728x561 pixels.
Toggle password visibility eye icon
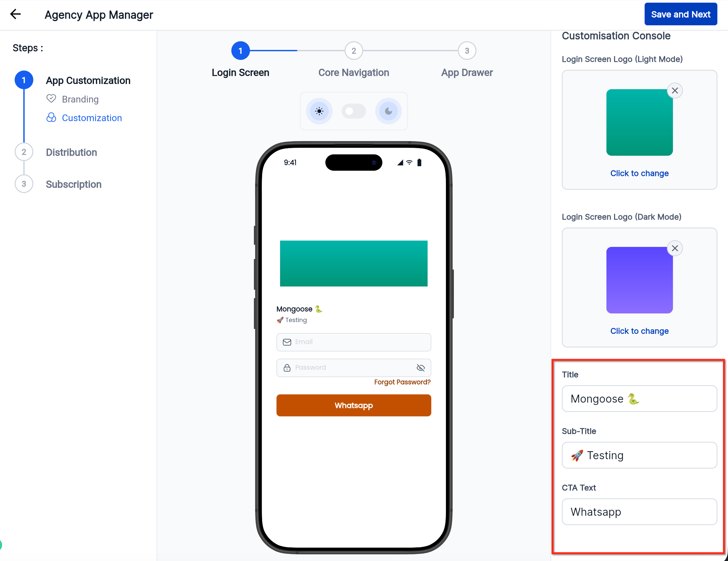(x=420, y=367)
